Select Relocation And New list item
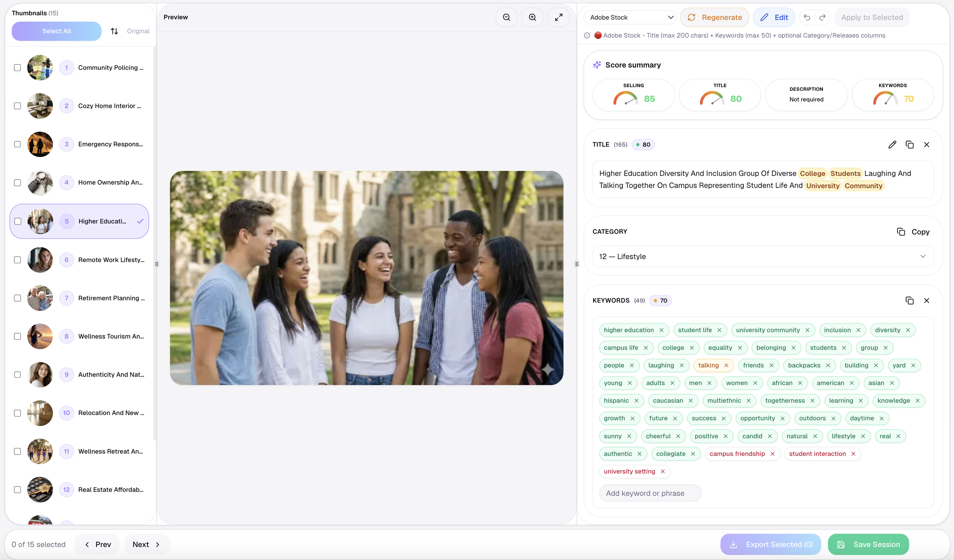 [79, 413]
